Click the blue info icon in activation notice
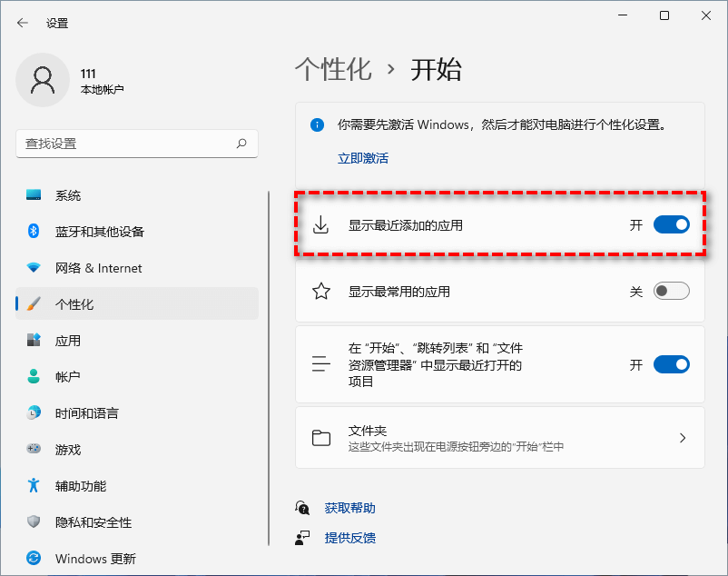This screenshot has width=728, height=576. (317, 124)
